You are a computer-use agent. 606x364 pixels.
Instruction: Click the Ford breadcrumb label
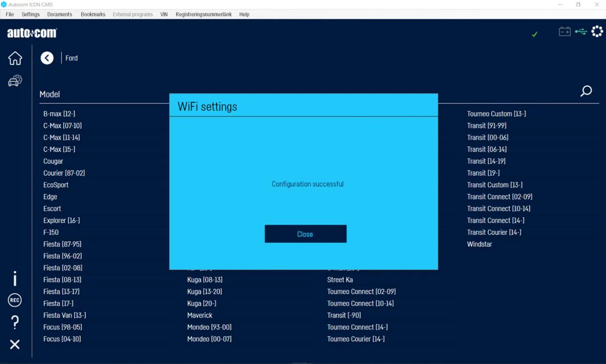(72, 58)
